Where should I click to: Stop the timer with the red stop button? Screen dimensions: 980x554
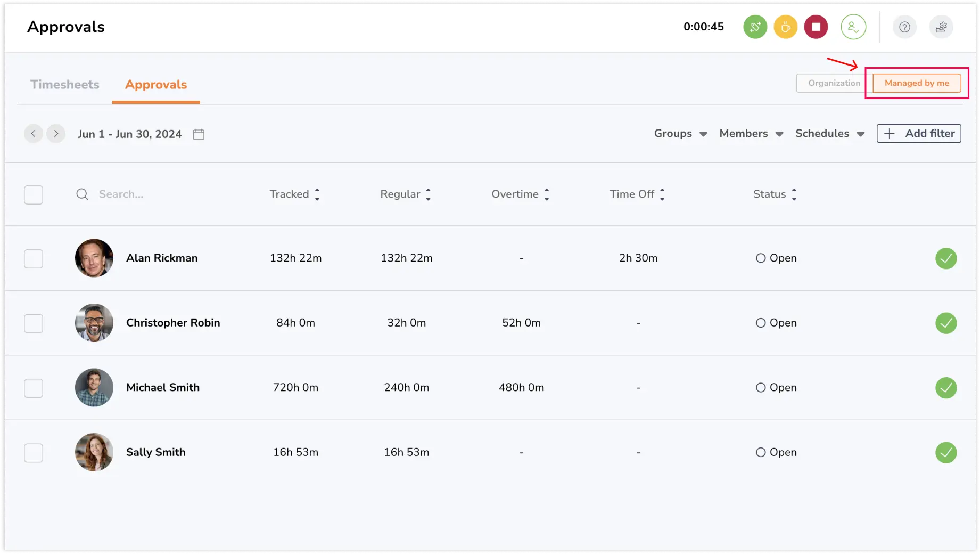pyautogui.click(x=816, y=27)
